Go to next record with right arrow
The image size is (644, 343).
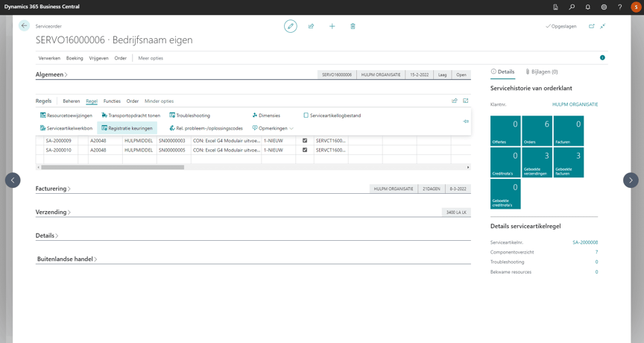coord(631,180)
